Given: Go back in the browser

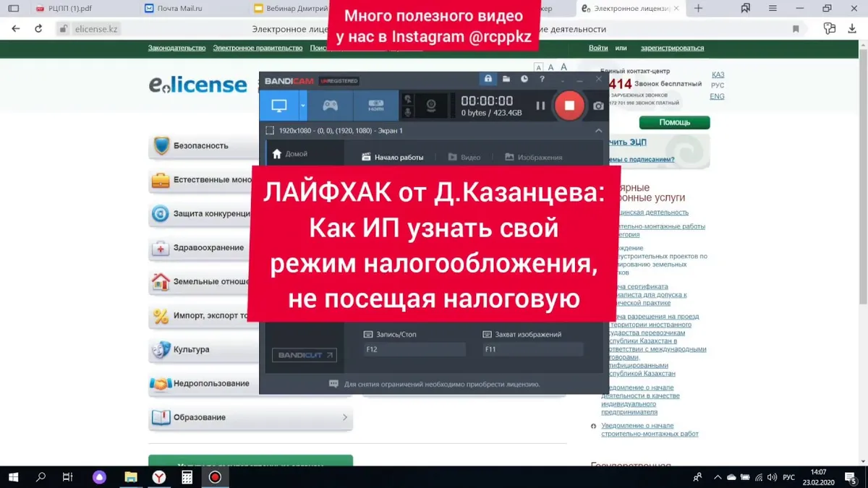Looking at the screenshot, I should pyautogui.click(x=16, y=29).
